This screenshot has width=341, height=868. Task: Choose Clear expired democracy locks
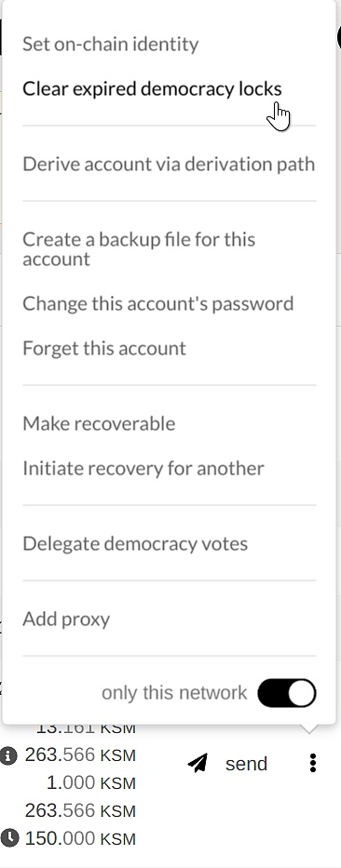click(x=152, y=88)
